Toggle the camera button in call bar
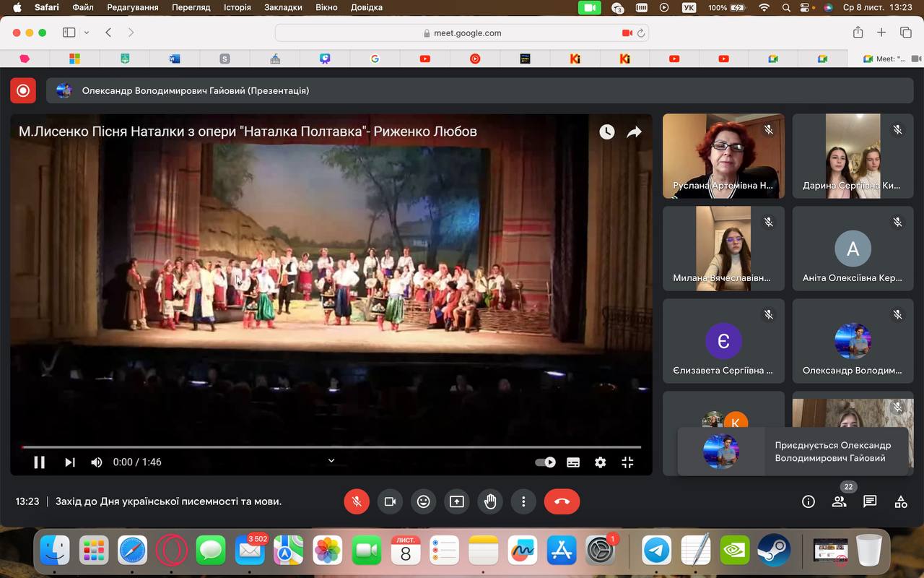 [x=391, y=501]
